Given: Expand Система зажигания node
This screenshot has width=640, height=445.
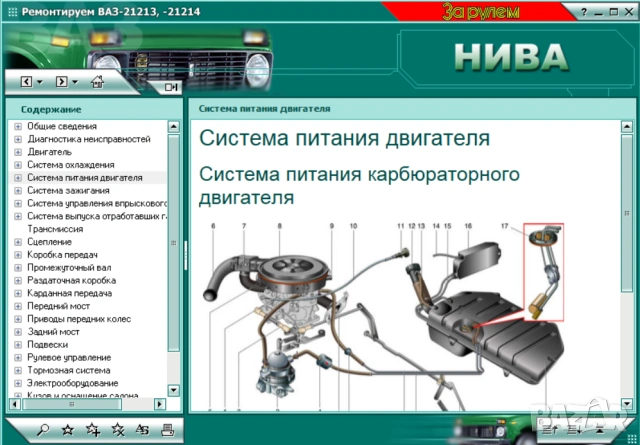Looking at the screenshot, I should 18,191.
